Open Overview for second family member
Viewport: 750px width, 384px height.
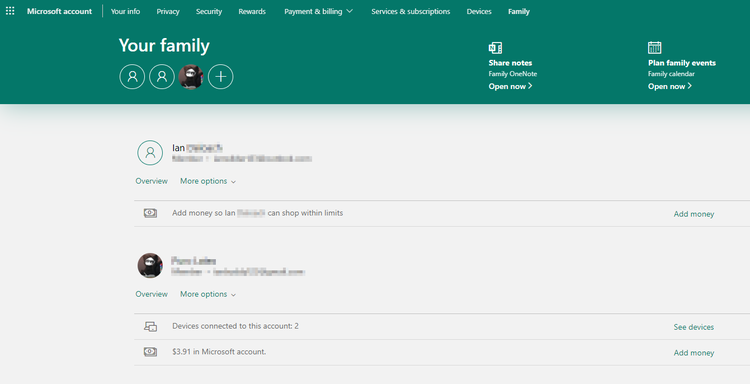151,294
